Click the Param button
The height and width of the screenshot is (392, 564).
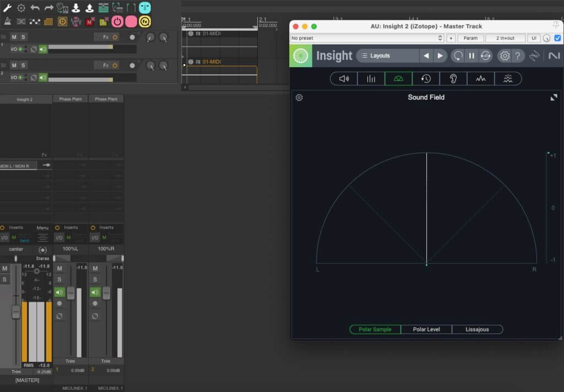coord(470,38)
